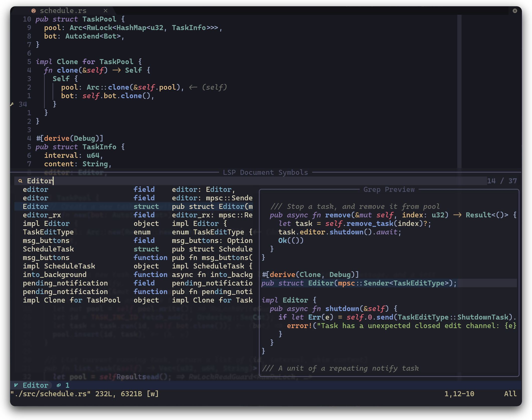
Task: Click the pending_notification function entry
Action: click(x=65, y=292)
